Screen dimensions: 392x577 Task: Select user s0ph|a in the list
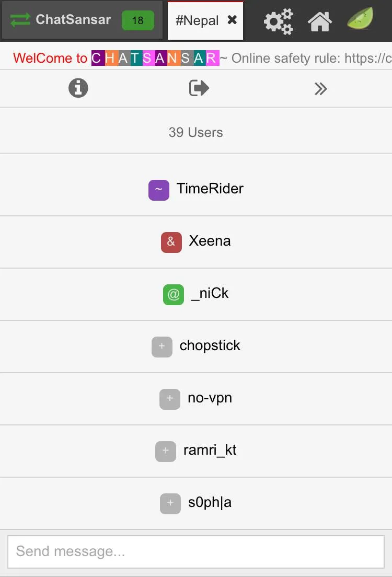pos(210,503)
